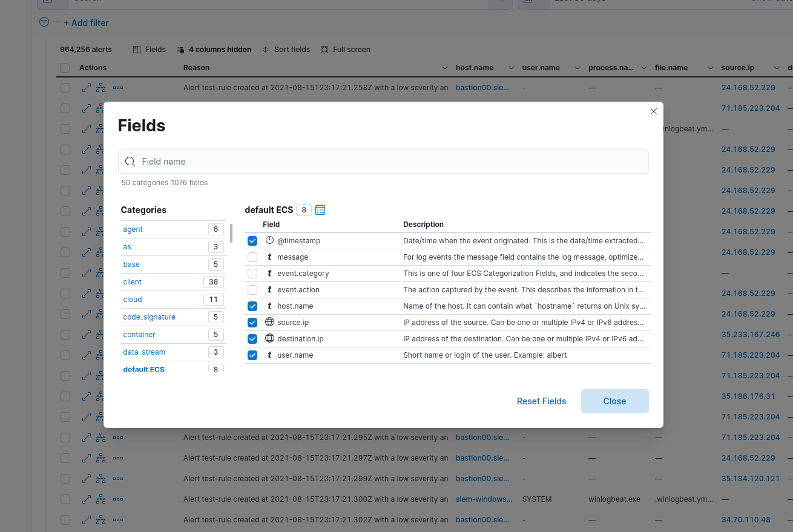Show the 4 hidden columns
Viewport: 793px width, 532px height.
coord(214,50)
